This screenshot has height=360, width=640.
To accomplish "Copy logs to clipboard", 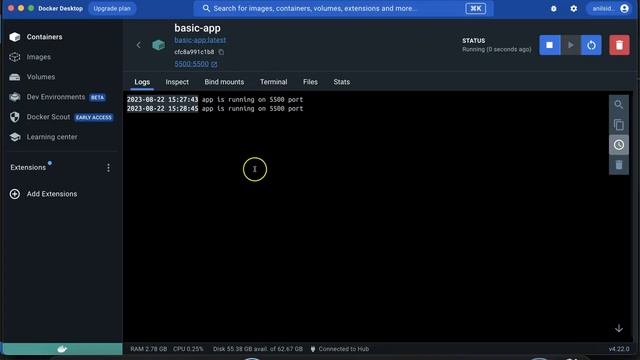I will click(x=619, y=125).
